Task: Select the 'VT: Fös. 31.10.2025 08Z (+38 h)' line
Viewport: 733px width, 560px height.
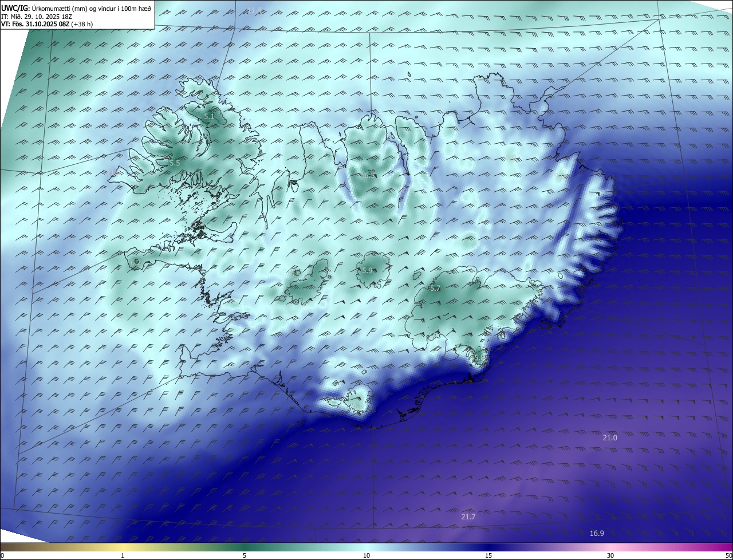Action: tap(46, 24)
